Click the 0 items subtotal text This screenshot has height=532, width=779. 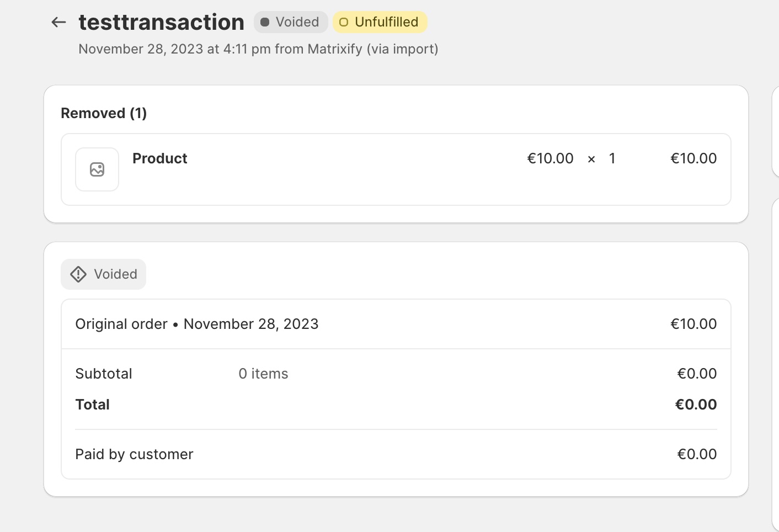coord(263,374)
